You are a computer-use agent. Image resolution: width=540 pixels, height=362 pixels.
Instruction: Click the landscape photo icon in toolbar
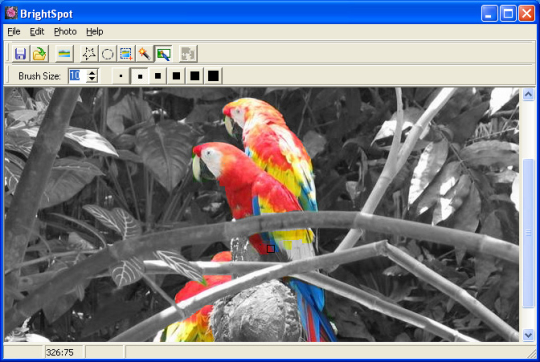click(x=64, y=54)
